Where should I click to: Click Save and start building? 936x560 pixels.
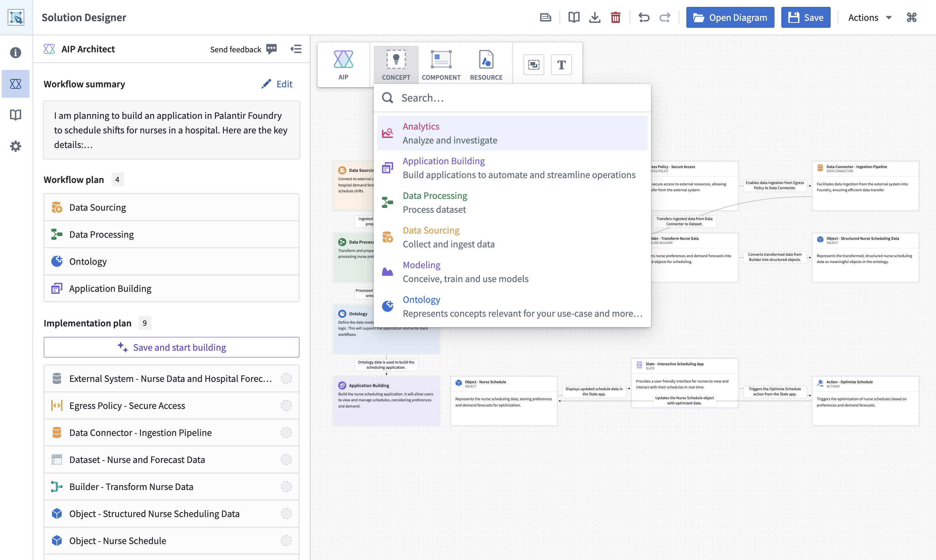172,347
